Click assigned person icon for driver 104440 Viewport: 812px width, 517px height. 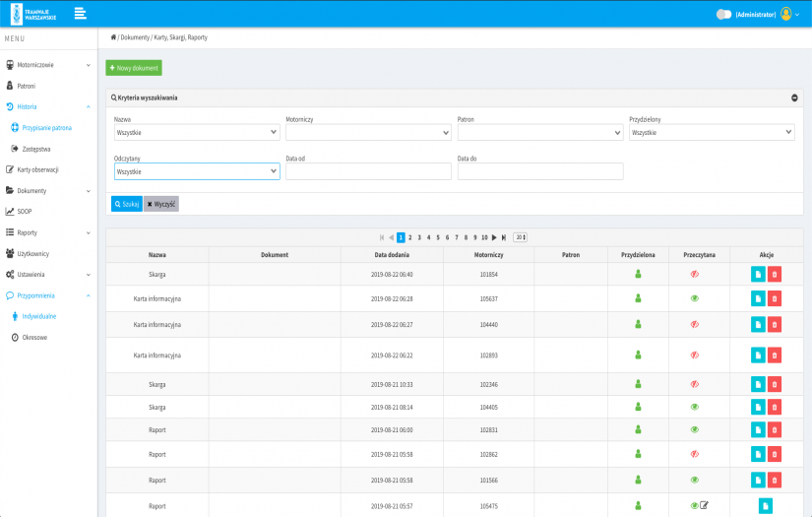tap(637, 324)
